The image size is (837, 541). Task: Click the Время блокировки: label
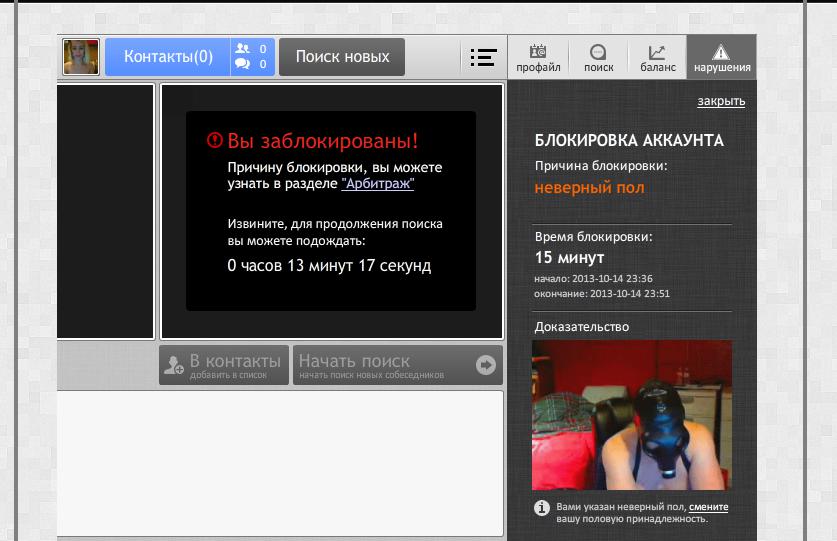594,237
